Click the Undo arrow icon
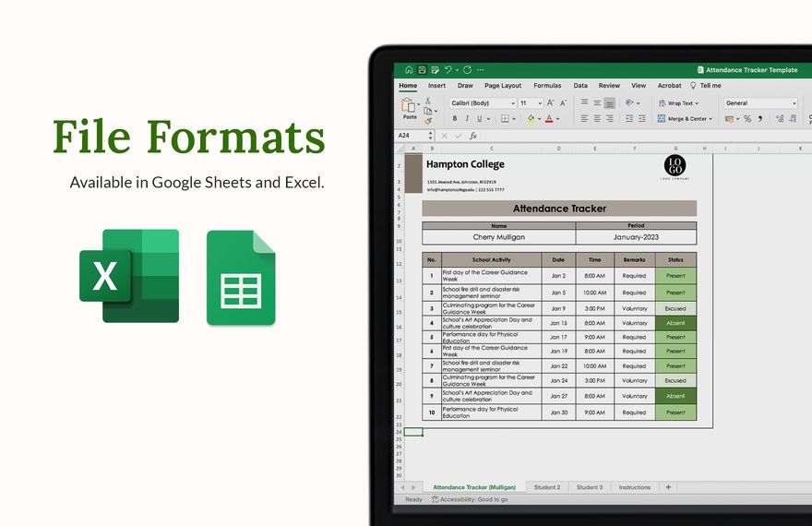 pyautogui.click(x=448, y=70)
